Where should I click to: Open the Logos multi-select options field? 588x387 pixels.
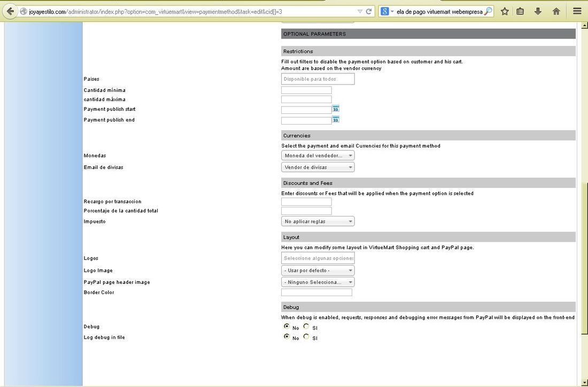(318, 258)
